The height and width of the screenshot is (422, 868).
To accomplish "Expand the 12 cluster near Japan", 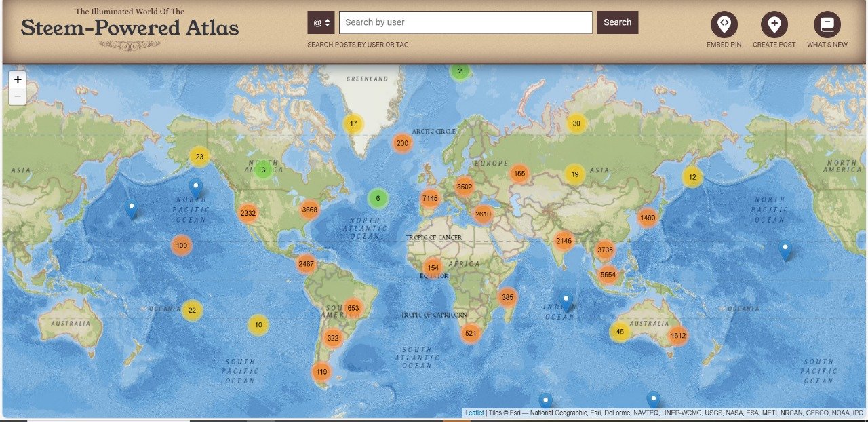I will [x=692, y=177].
